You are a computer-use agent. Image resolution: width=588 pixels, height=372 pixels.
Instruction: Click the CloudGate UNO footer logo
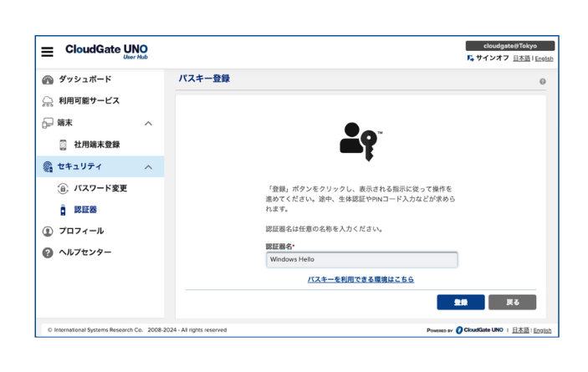(479, 330)
